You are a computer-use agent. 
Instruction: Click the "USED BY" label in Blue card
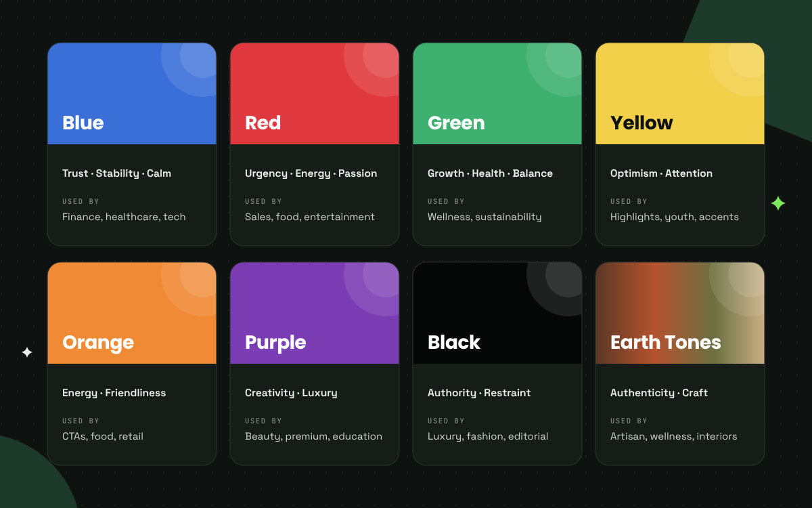click(81, 201)
